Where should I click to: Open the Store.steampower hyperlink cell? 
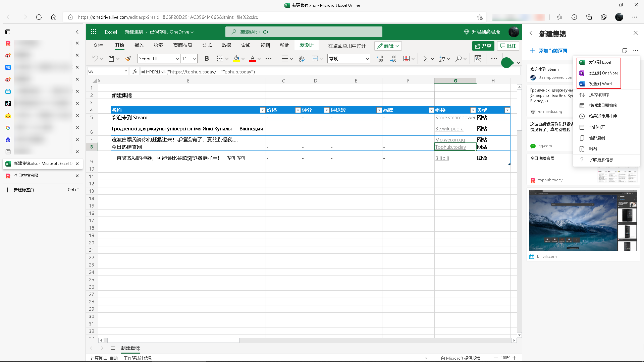point(455,118)
